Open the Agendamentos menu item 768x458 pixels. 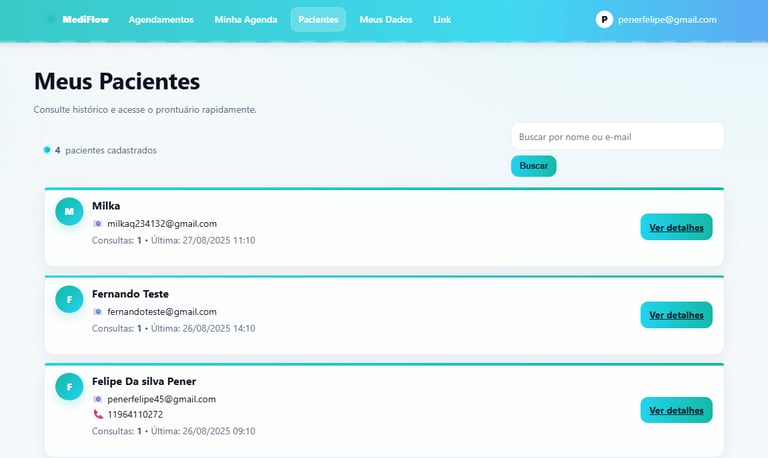tap(161, 20)
